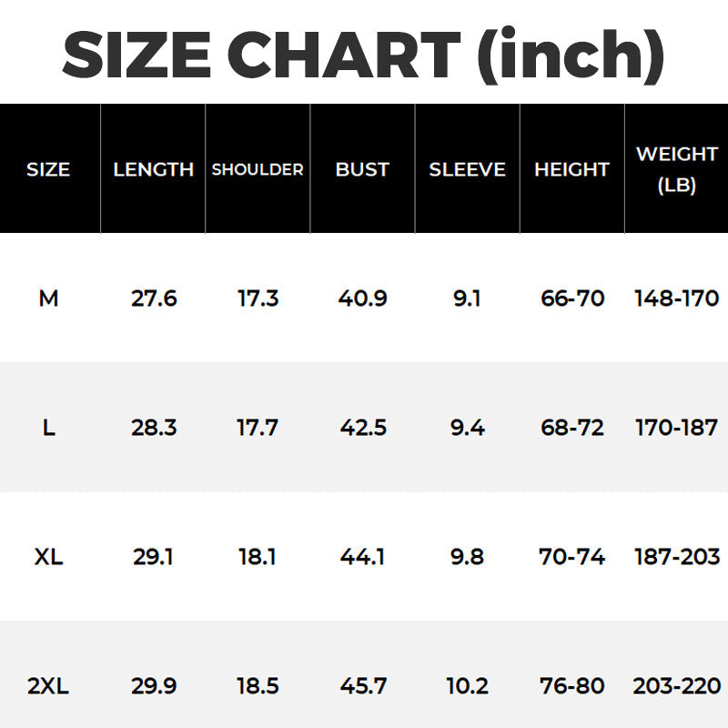The image size is (728, 728).
Task: Click the SLEEVE column header
Action: [x=467, y=169]
